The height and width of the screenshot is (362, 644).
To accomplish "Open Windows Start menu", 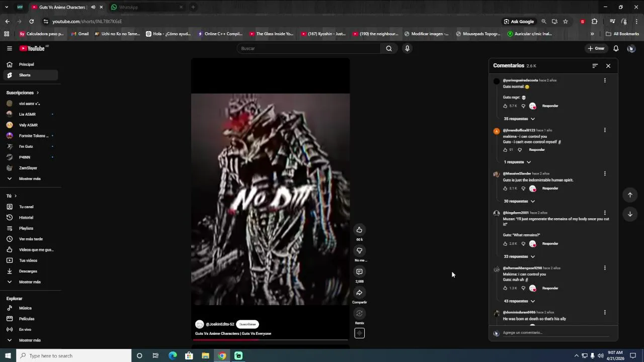I will (8, 356).
